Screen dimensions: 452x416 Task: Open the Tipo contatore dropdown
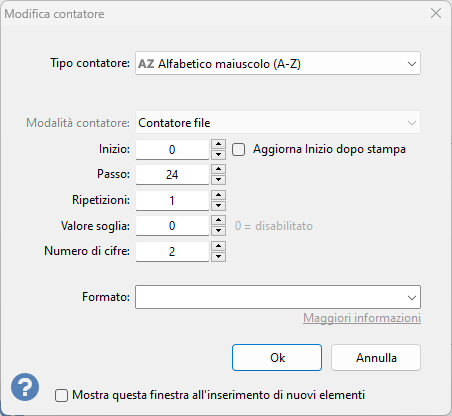click(278, 63)
